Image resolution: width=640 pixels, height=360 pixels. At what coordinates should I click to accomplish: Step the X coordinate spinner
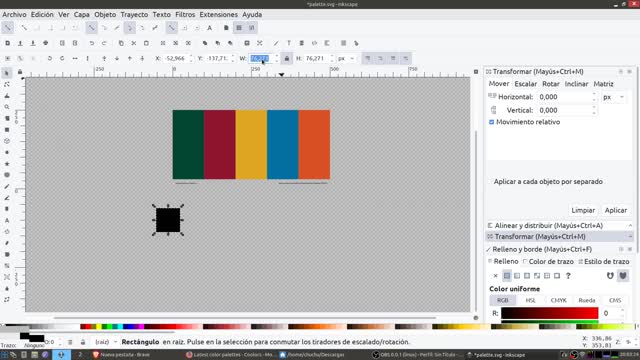point(191,58)
